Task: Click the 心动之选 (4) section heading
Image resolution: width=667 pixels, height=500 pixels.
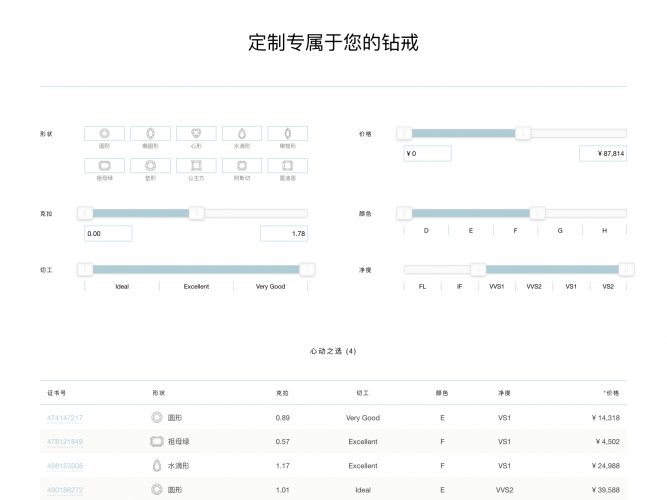Action: pos(333,351)
